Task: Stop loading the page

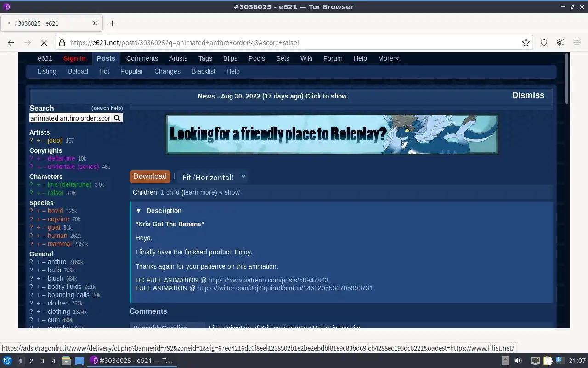Action: click(x=44, y=42)
